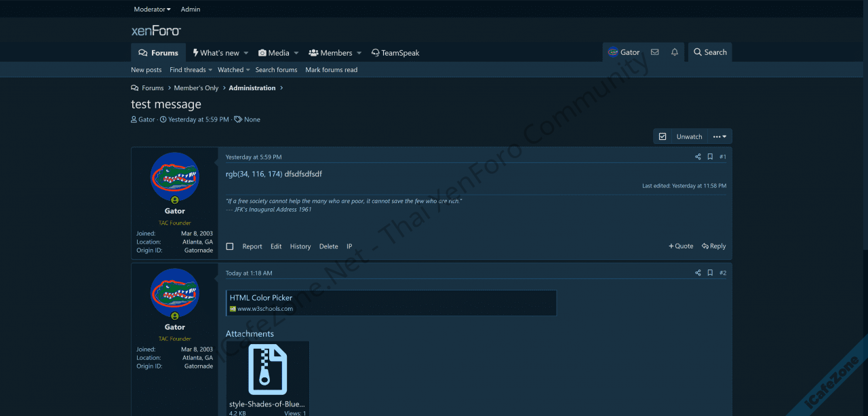Viewport: 868px width, 416px height.
Task: Expand the Members dropdown arrow
Action: 359,53
